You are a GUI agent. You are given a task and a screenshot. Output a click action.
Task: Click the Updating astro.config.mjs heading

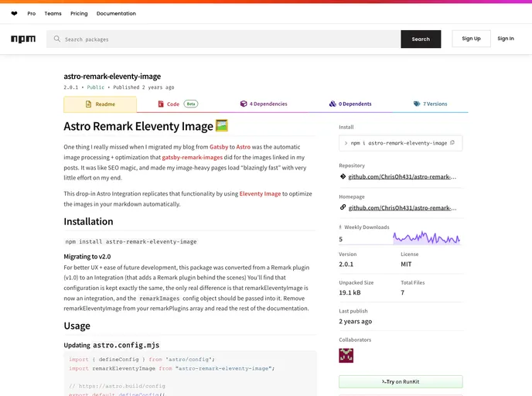point(111,345)
